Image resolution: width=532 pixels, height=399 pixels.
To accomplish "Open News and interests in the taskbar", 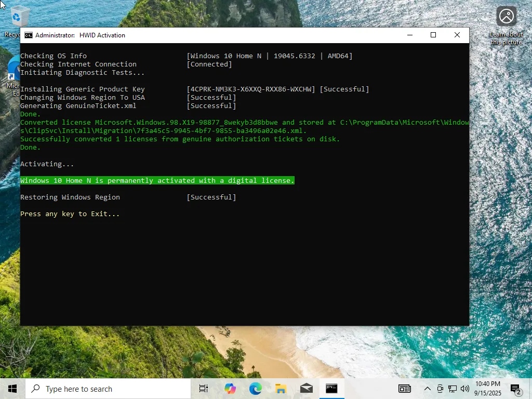I will [x=404, y=389].
